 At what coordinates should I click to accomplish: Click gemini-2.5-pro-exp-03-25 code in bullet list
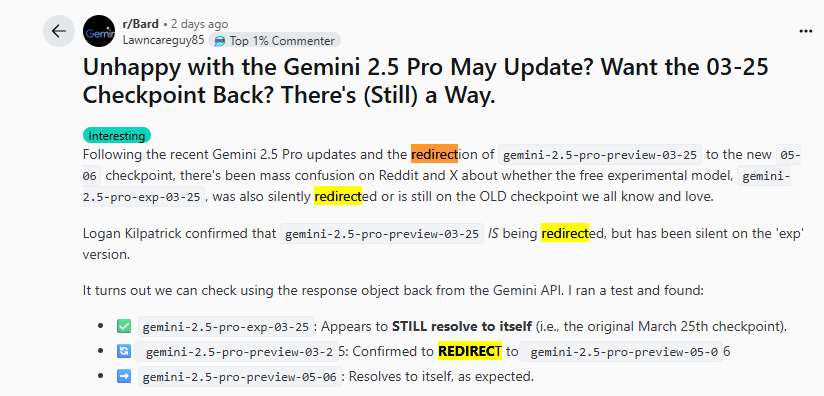pyautogui.click(x=226, y=327)
